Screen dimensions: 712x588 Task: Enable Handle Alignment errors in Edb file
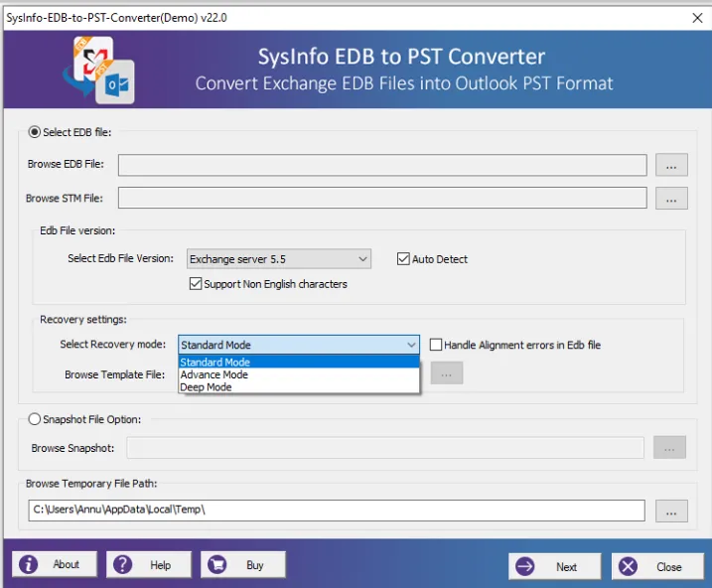(436, 345)
